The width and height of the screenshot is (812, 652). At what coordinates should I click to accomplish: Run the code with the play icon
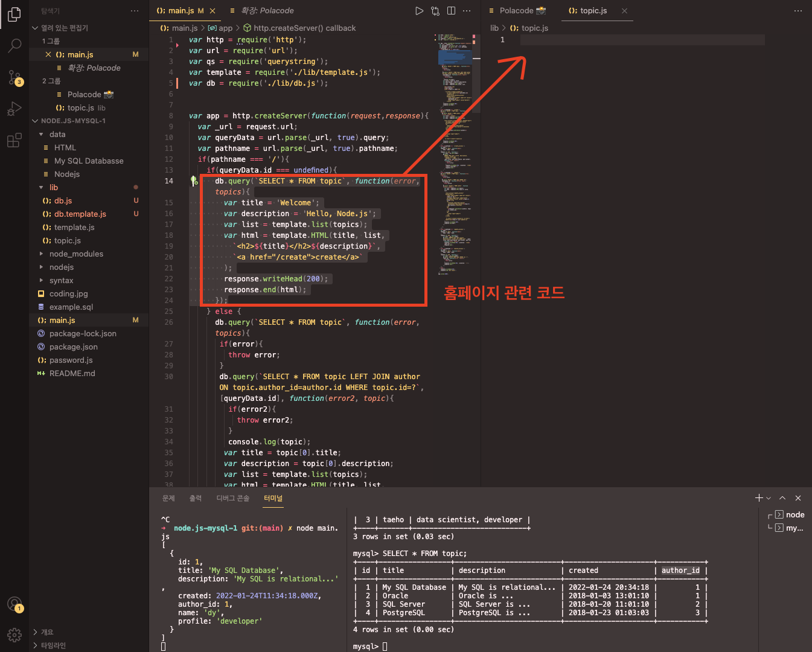coord(419,11)
